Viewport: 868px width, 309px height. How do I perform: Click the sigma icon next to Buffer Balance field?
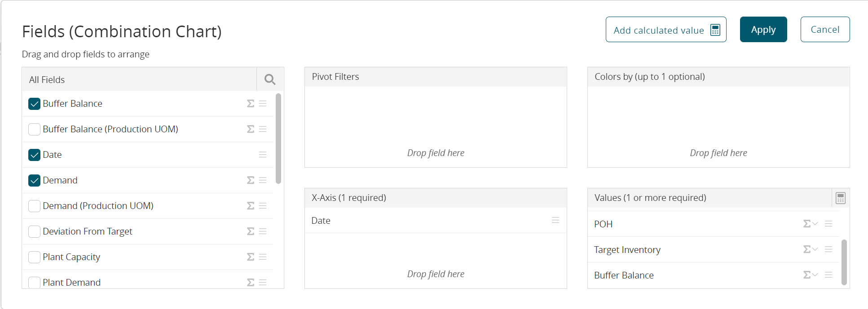[x=251, y=104]
